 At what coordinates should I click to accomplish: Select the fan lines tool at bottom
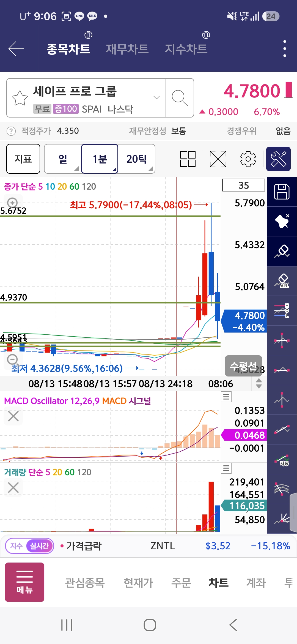(x=282, y=519)
